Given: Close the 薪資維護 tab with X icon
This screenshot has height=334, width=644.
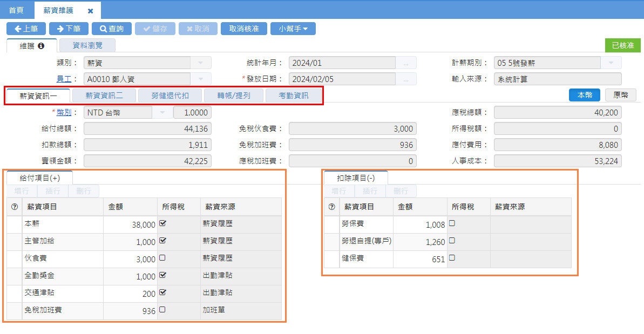Looking at the screenshot, I should pos(90,11).
